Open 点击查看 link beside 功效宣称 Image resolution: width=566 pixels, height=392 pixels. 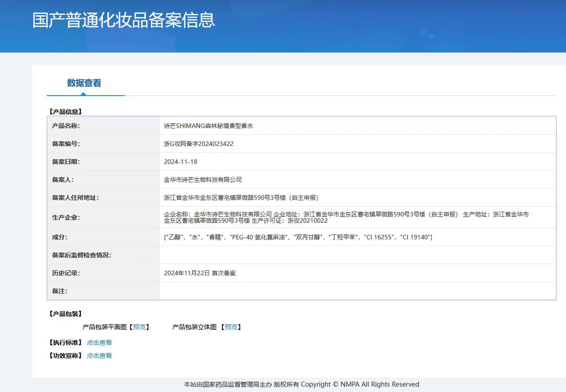tap(99, 356)
